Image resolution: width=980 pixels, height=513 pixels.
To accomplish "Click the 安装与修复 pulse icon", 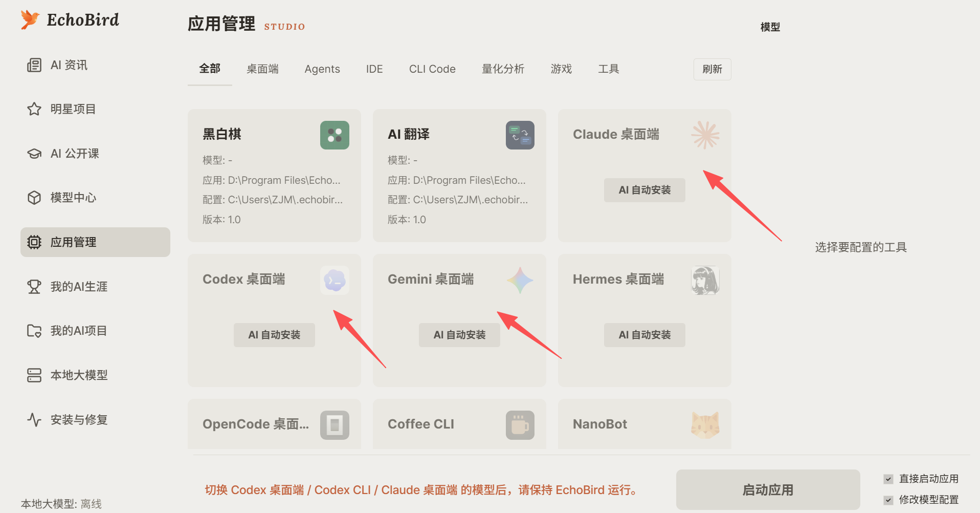I will click(x=34, y=420).
